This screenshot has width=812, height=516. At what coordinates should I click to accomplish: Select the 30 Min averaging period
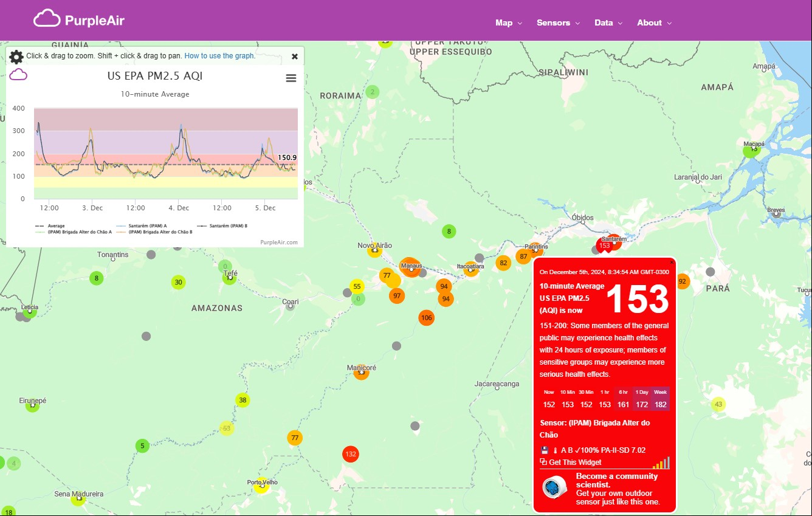[x=586, y=399]
